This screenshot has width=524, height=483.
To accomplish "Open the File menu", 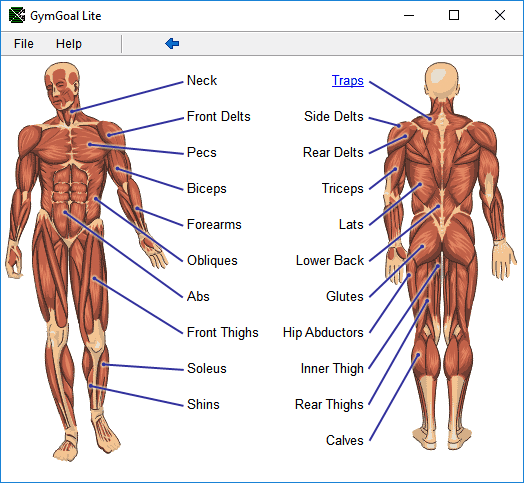I will tap(24, 44).
